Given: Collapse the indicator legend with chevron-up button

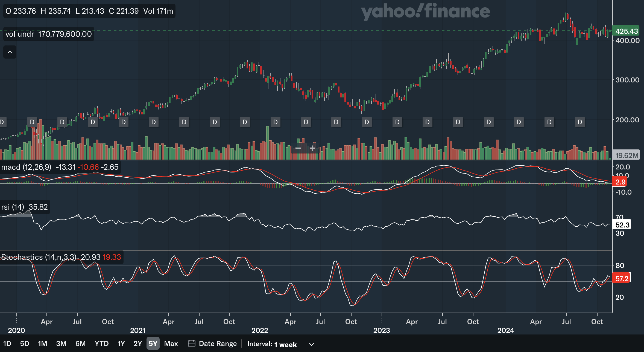Looking at the screenshot, I should click(x=10, y=52).
